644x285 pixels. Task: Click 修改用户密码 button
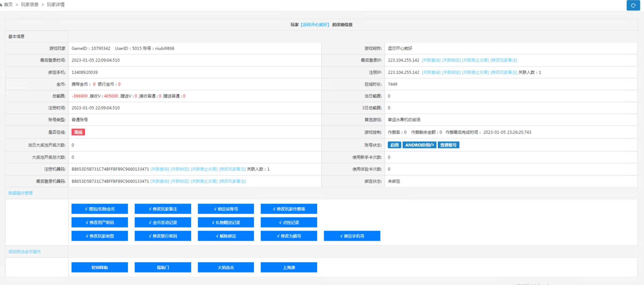click(100, 222)
